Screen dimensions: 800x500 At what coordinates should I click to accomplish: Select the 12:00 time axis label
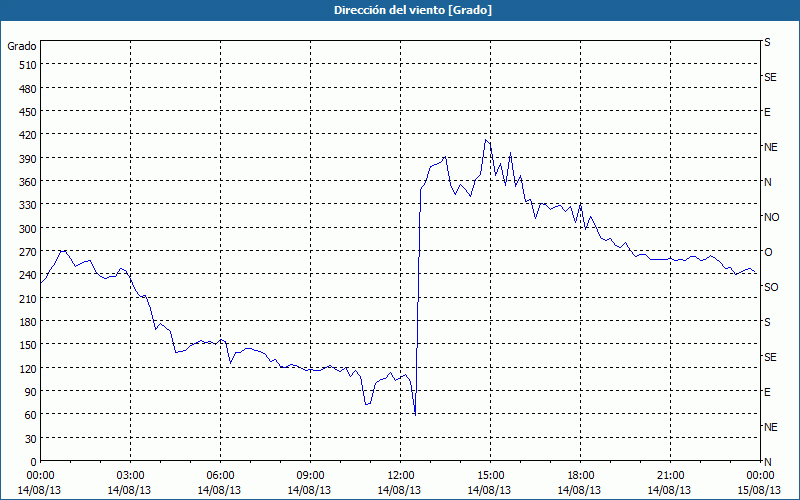click(x=401, y=476)
